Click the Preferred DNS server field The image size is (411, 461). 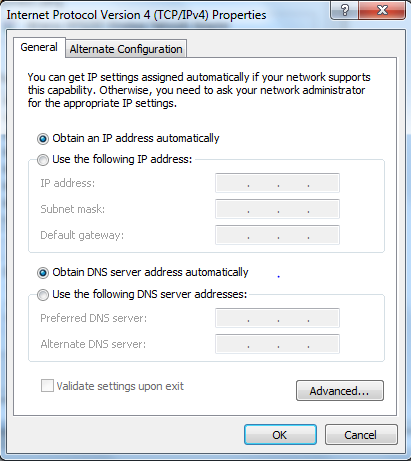[277, 318]
